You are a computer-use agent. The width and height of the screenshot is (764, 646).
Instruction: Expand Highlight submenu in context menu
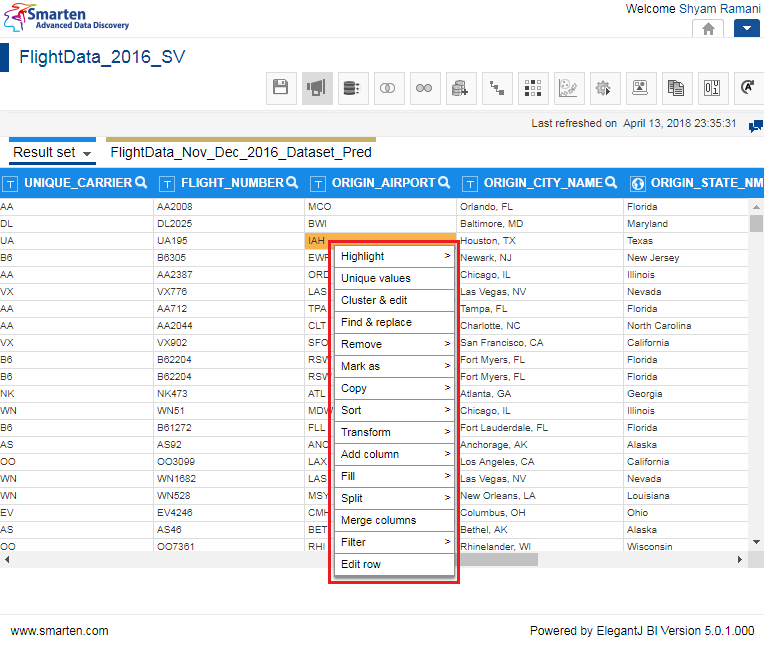click(x=394, y=256)
